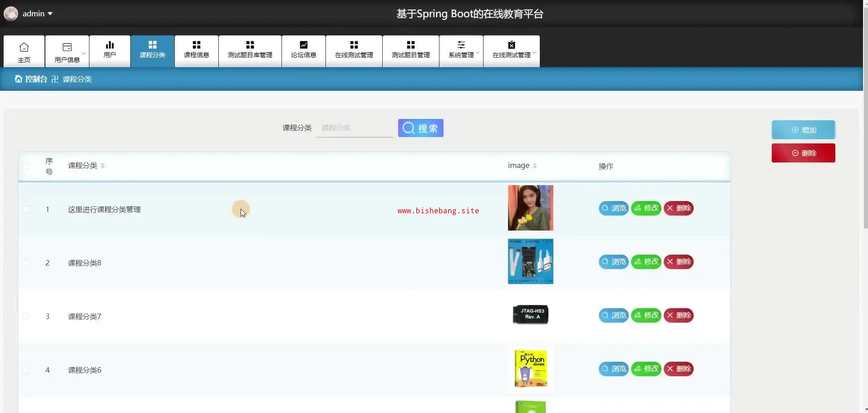Viewport: 868px width, 413px height.
Task: Click the 课程分类 search input field
Action: (355, 128)
